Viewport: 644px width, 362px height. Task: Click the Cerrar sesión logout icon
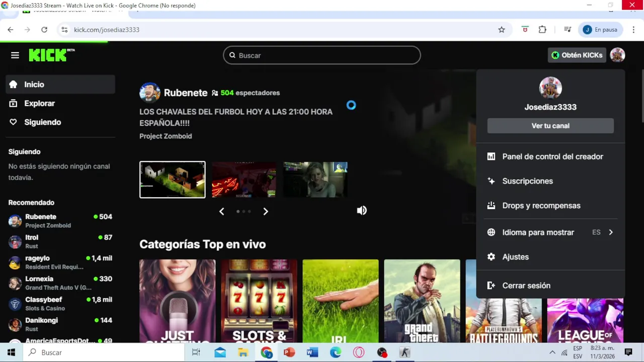[x=491, y=286]
